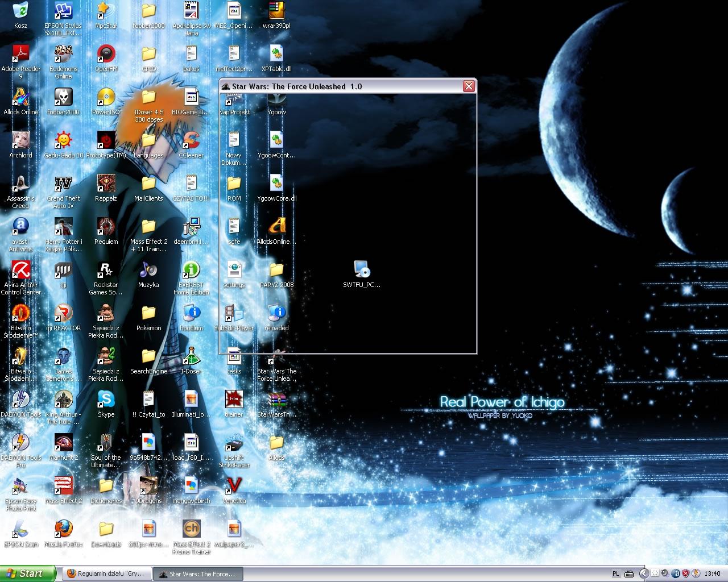Open the Downloads folder on desktop

coord(106,534)
